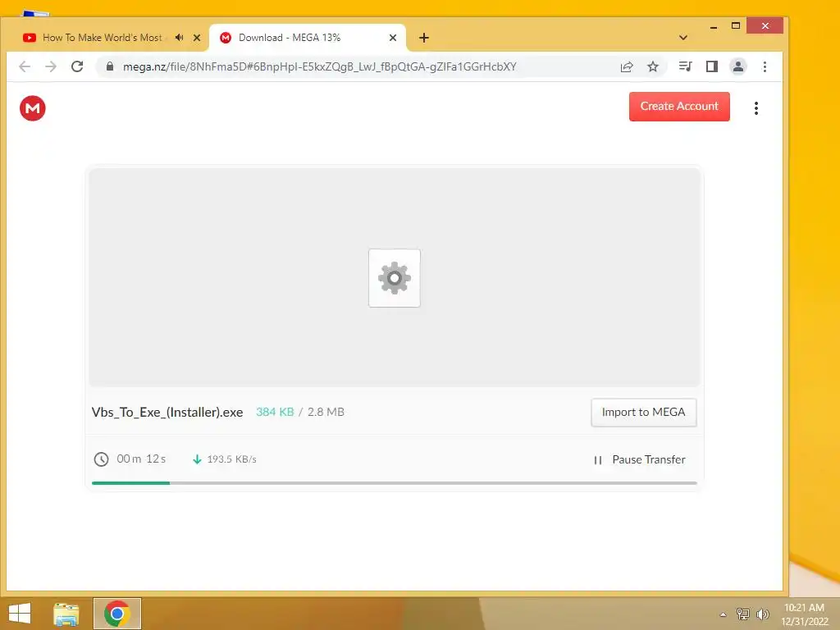
Task: Click the clock time remaining icon
Action: (101, 459)
